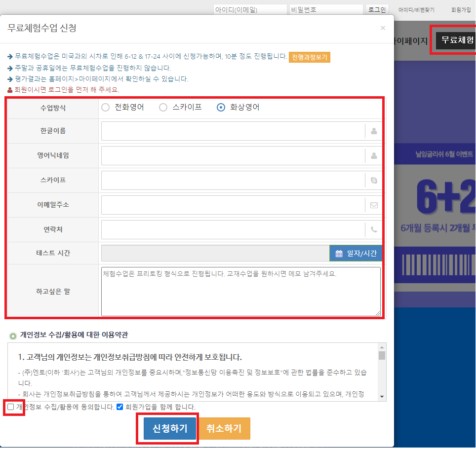Click the 회원가입 link in header

(461, 9)
